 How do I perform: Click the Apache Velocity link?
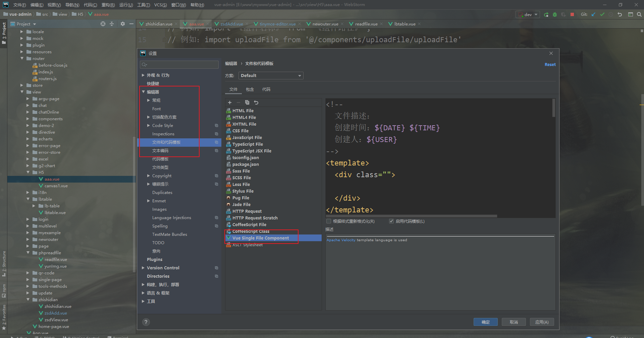pos(341,240)
